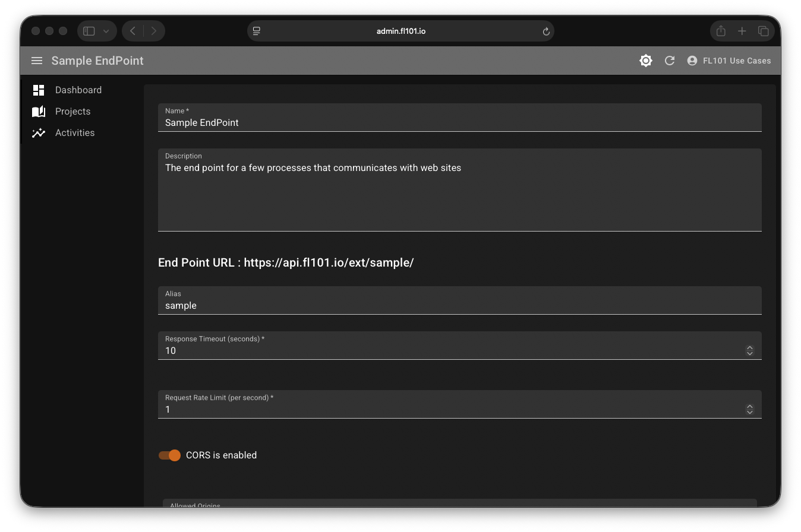Click the Activities chart icon
This screenshot has width=801, height=532.
[x=39, y=133]
